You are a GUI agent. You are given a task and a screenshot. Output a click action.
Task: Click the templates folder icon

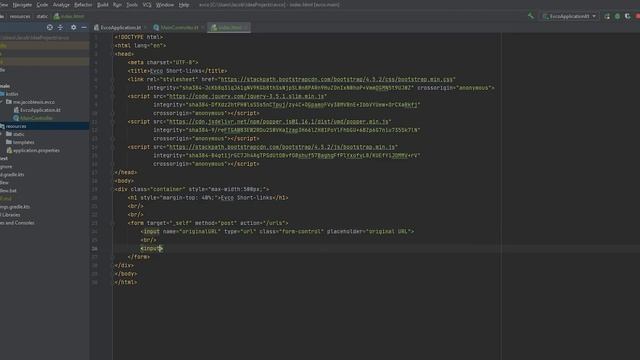[x=9, y=142]
